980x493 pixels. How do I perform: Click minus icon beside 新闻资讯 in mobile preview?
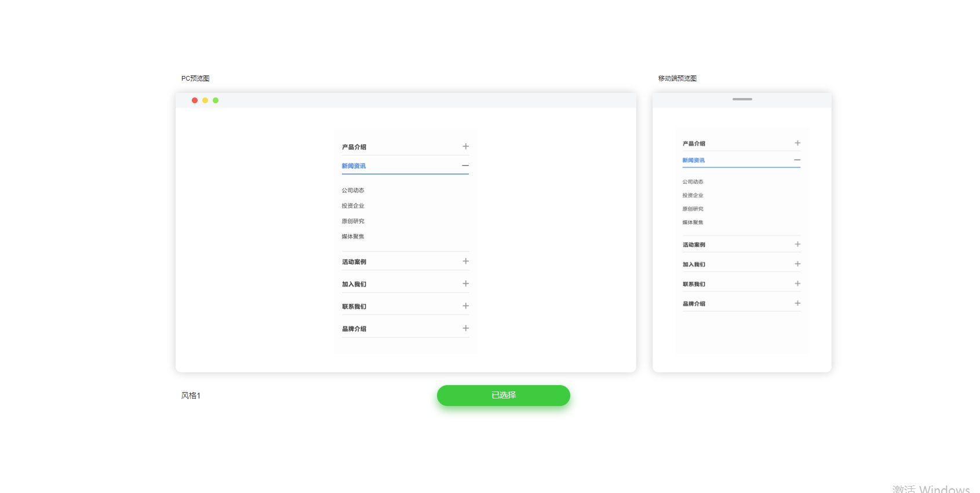coord(797,160)
